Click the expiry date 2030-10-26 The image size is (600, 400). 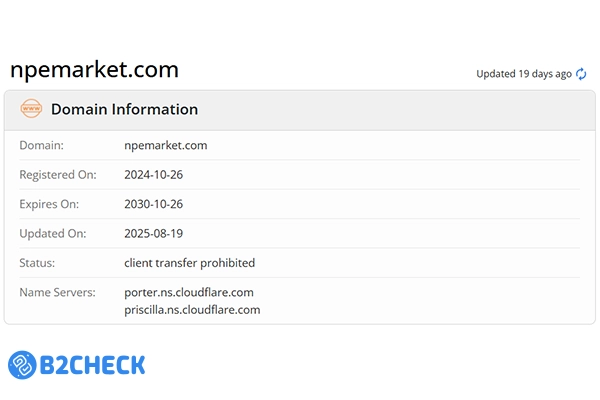pos(153,204)
